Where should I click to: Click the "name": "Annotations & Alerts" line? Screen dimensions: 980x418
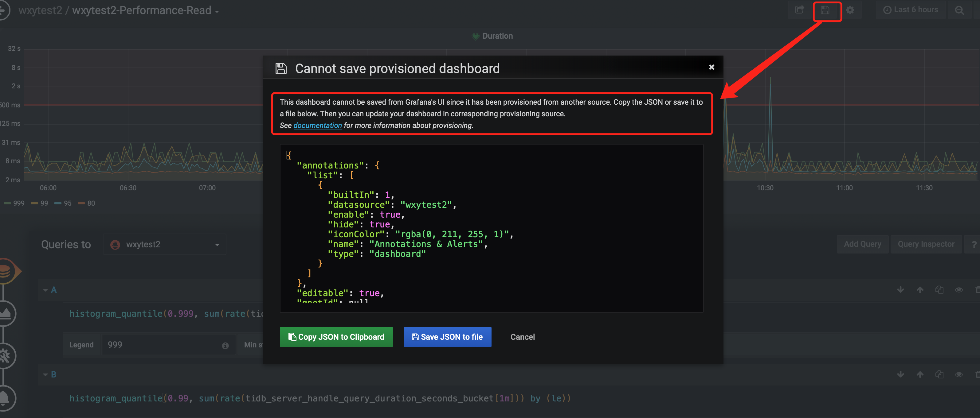[x=407, y=244]
